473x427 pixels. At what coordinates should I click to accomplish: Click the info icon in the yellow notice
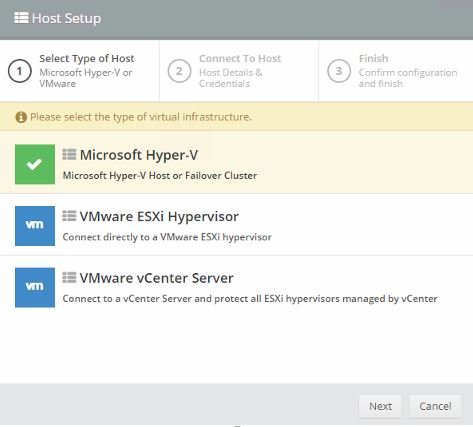point(21,117)
